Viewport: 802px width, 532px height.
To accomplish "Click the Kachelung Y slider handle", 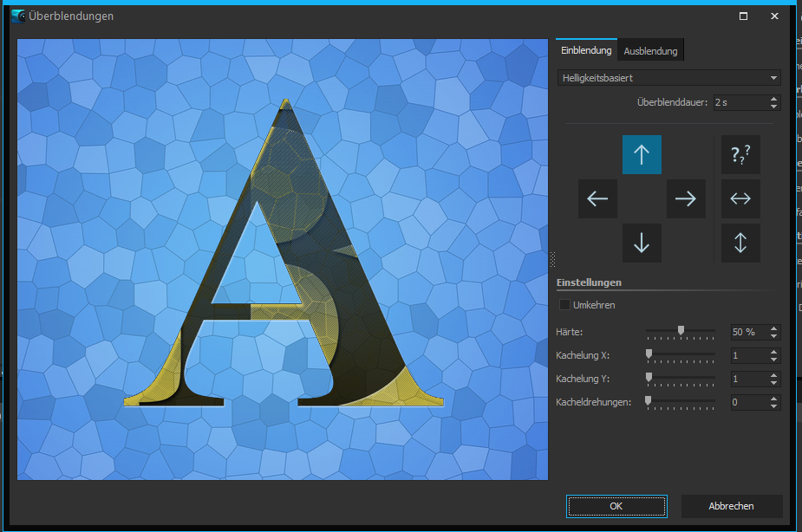I will click(649, 378).
